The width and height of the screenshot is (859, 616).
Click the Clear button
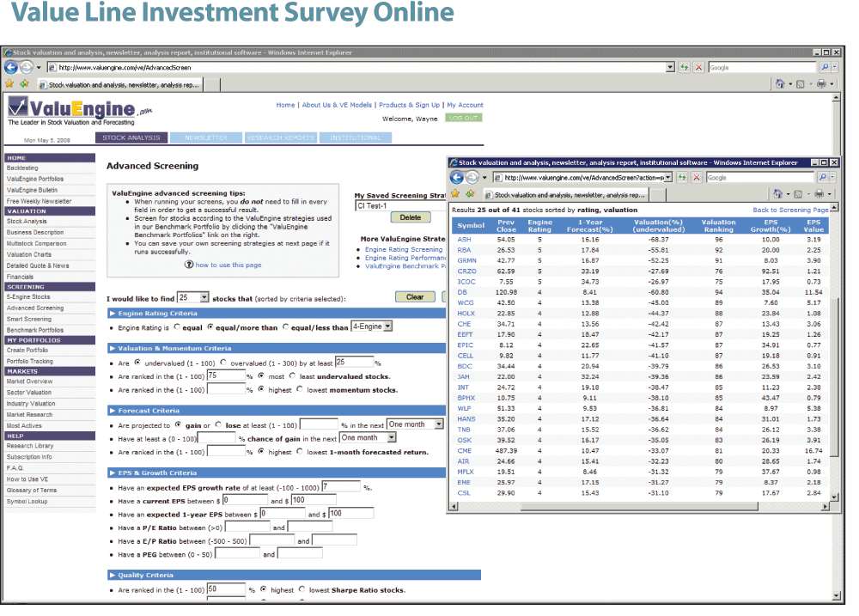tap(415, 297)
